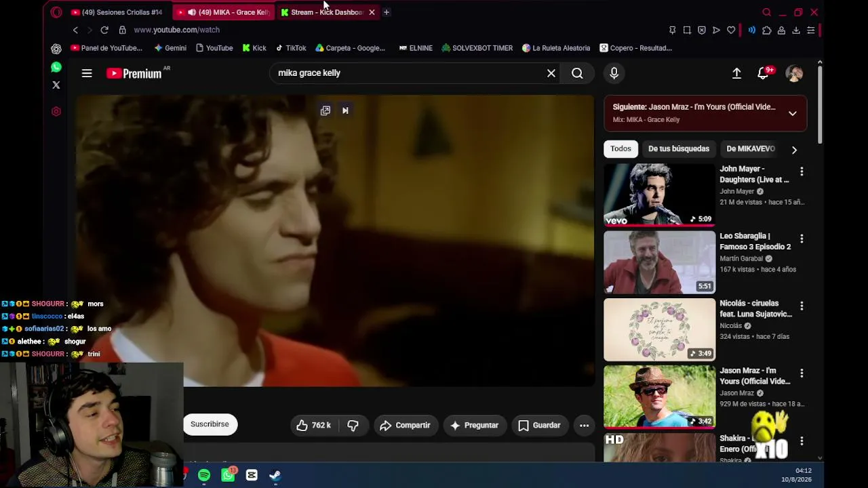Click the pin icon in the address bar

coord(672,30)
